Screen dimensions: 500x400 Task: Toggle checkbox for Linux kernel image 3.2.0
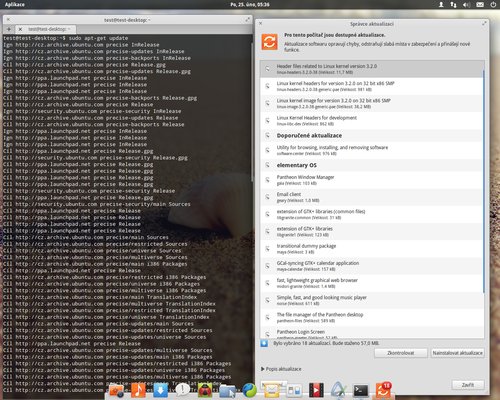(267, 103)
